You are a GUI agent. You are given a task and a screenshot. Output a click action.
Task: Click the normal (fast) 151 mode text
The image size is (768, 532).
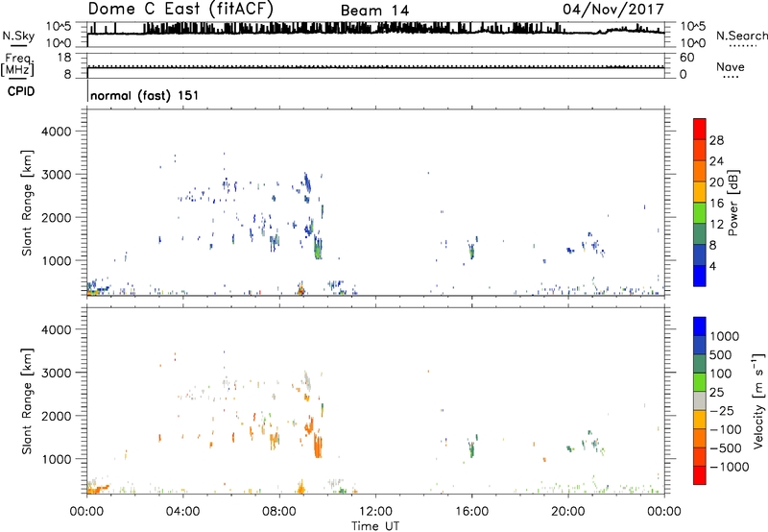[x=145, y=95]
